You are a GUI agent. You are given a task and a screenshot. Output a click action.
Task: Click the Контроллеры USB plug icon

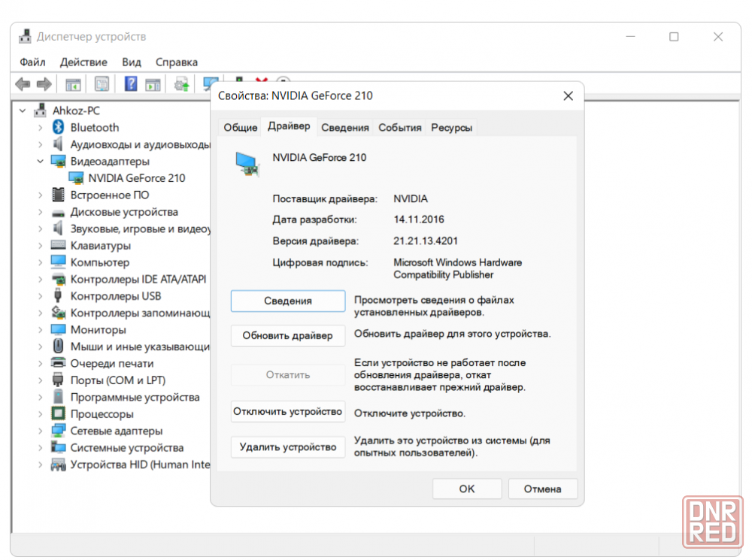[x=58, y=296]
